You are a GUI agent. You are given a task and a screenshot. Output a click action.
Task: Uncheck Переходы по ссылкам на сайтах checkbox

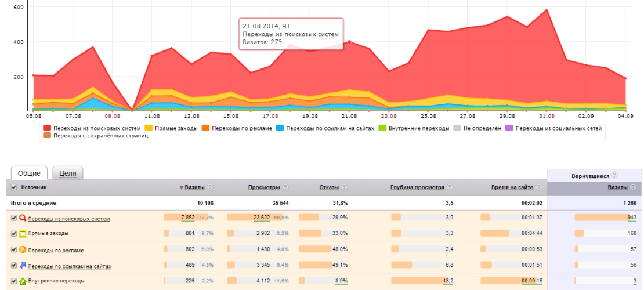click(13, 266)
